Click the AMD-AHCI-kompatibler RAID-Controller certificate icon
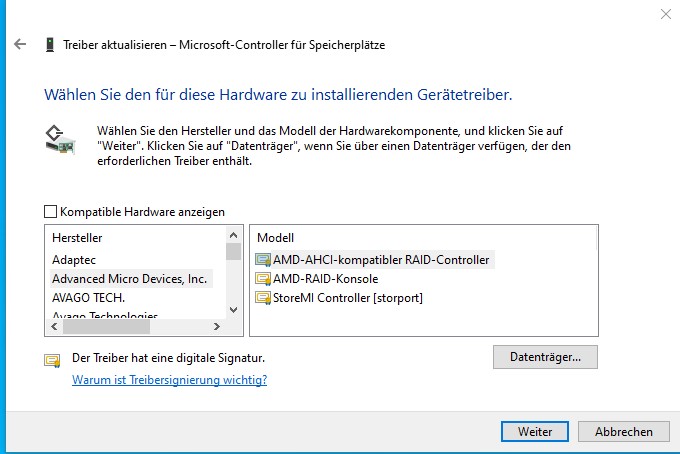Image resolution: width=680 pixels, height=454 pixels. (263, 260)
